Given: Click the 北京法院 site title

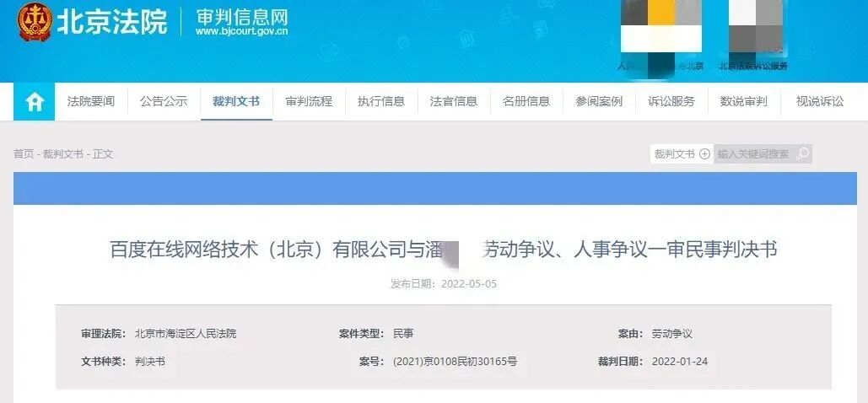Looking at the screenshot, I should click(x=112, y=22).
